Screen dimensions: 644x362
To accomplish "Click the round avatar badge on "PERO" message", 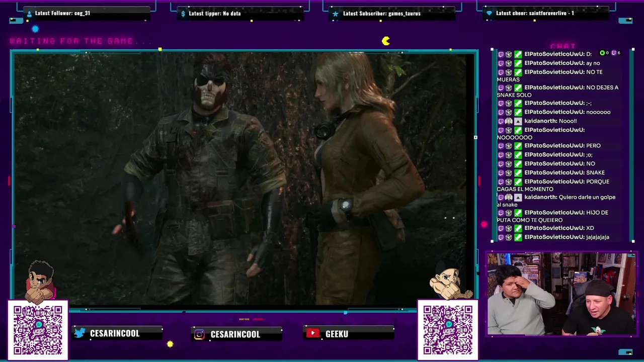I will click(x=509, y=146).
